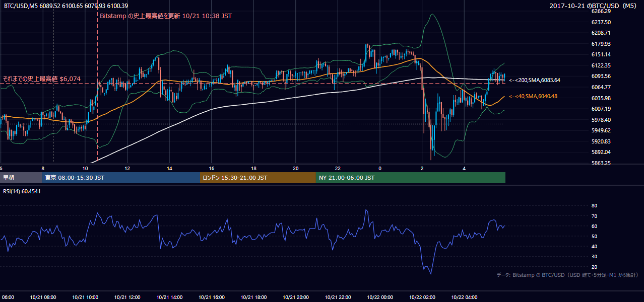Select price axis value 5920.83

tap(601, 141)
